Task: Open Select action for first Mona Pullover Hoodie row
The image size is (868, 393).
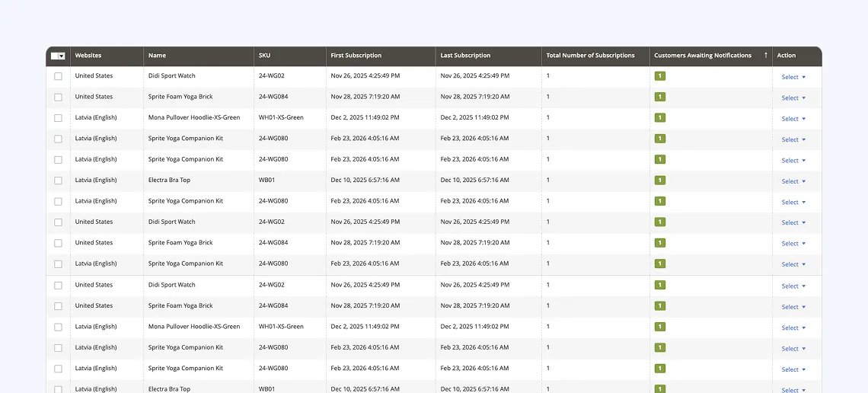Action: 793,119
